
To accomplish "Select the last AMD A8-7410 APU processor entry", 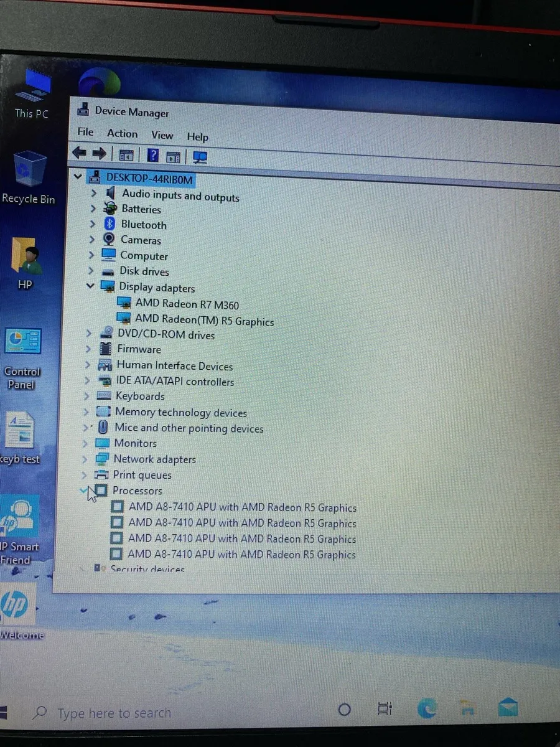I will (242, 554).
